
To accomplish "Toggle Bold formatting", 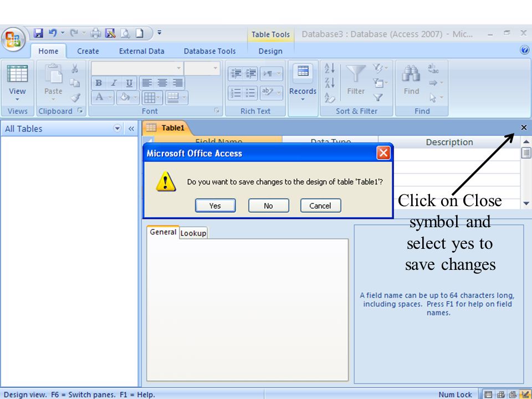I will [x=99, y=83].
